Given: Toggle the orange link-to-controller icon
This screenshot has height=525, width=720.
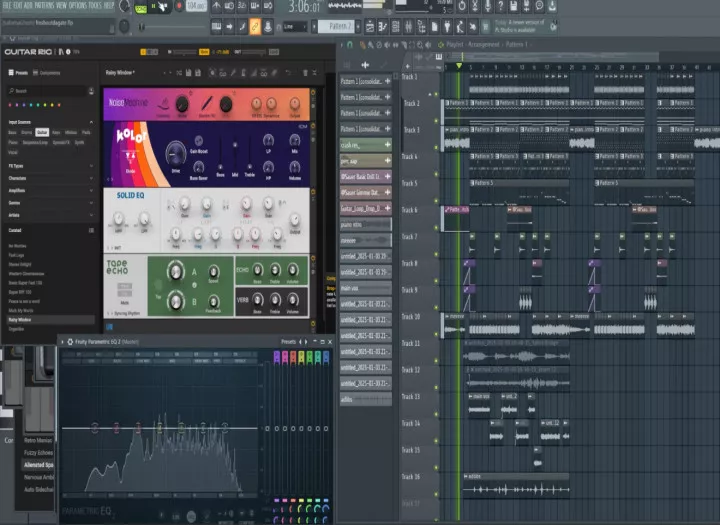Looking at the screenshot, I should coord(255,27).
